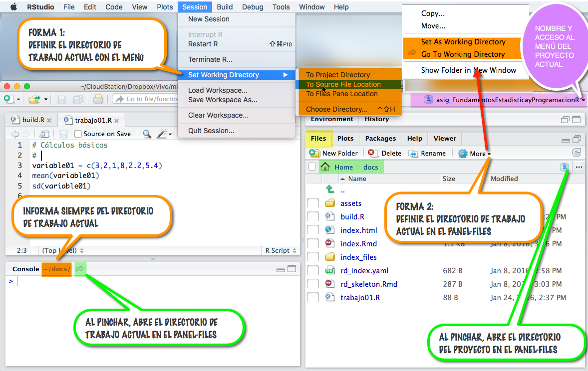Click the folder icon of index_files
This screenshot has height=371, width=588.
coord(330,257)
